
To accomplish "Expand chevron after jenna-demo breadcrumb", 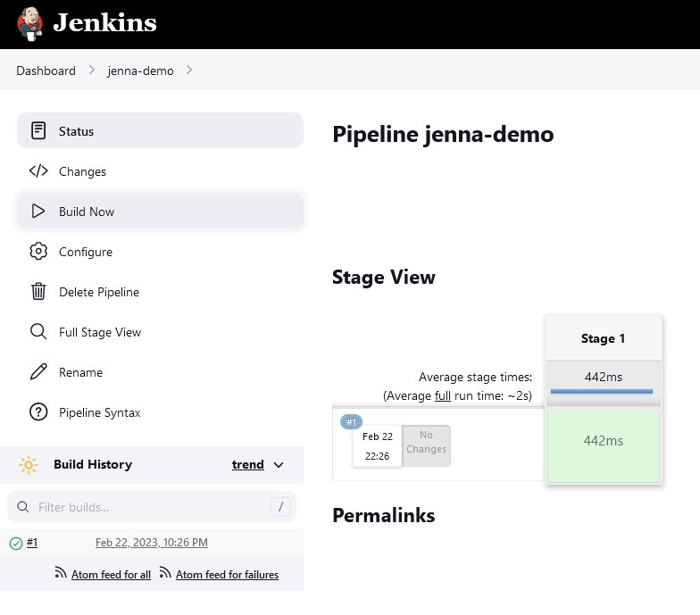I will click(189, 70).
